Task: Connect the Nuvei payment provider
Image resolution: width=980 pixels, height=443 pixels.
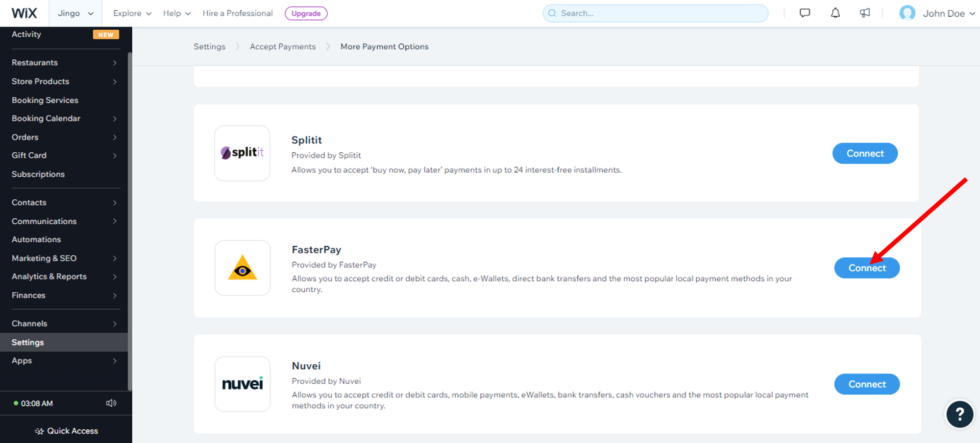Action: [867, 384]
